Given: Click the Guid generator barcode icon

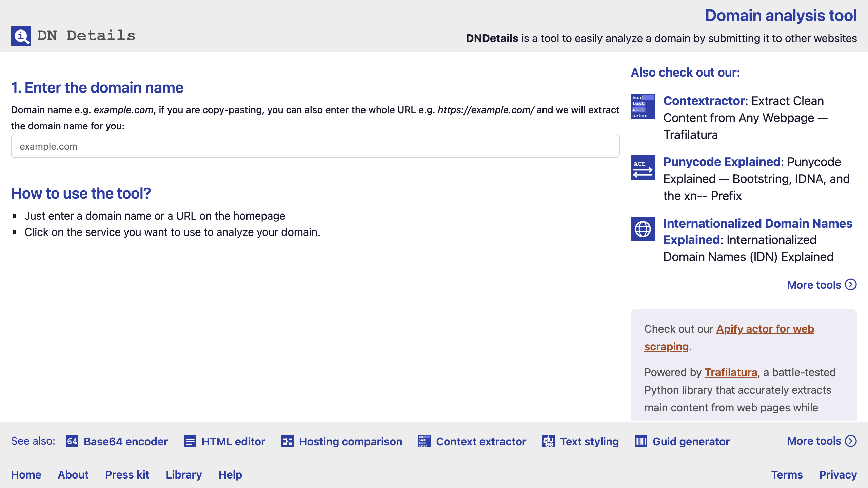Looking at the screenshot, I should [641, 441].
